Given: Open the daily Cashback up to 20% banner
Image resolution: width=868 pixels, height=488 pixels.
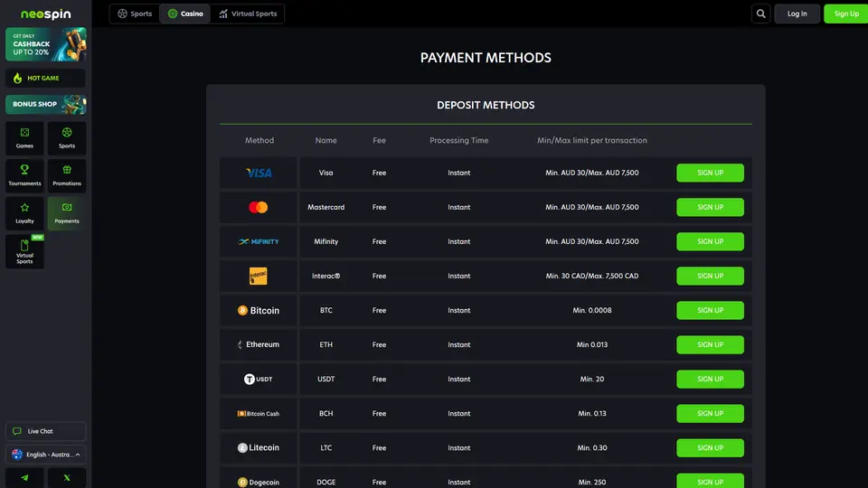Looking at the screenshot, I should pos(45,44).
